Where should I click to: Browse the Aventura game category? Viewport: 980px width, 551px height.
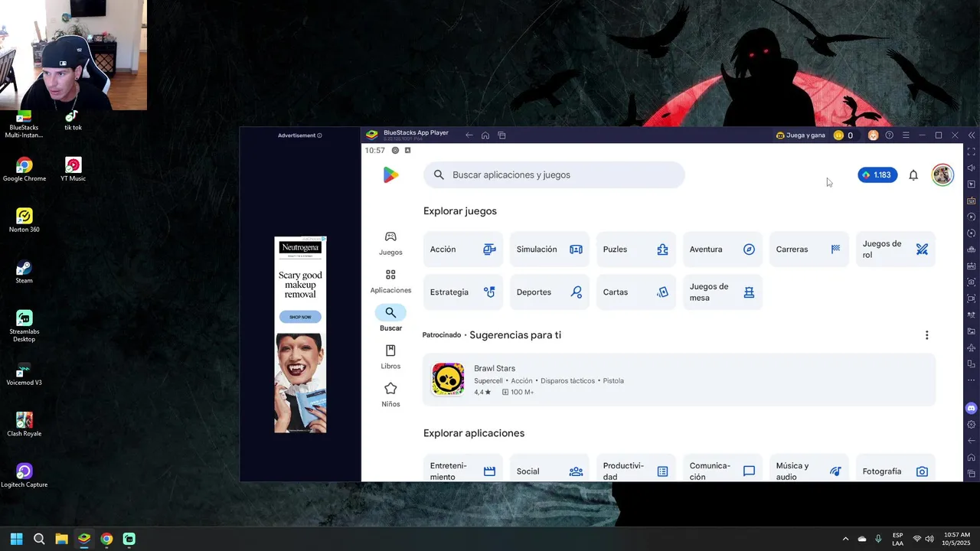point(723,249)
